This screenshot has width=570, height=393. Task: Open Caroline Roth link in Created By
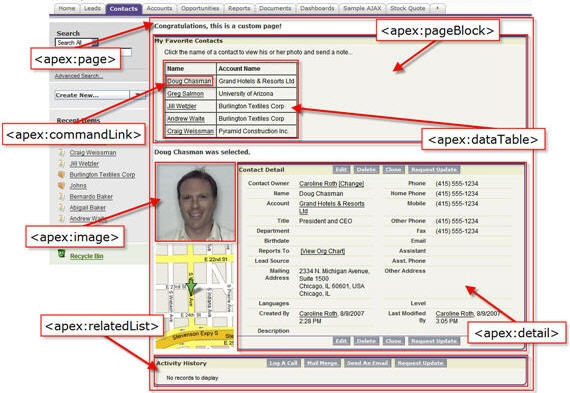click(x=318, y=313)
